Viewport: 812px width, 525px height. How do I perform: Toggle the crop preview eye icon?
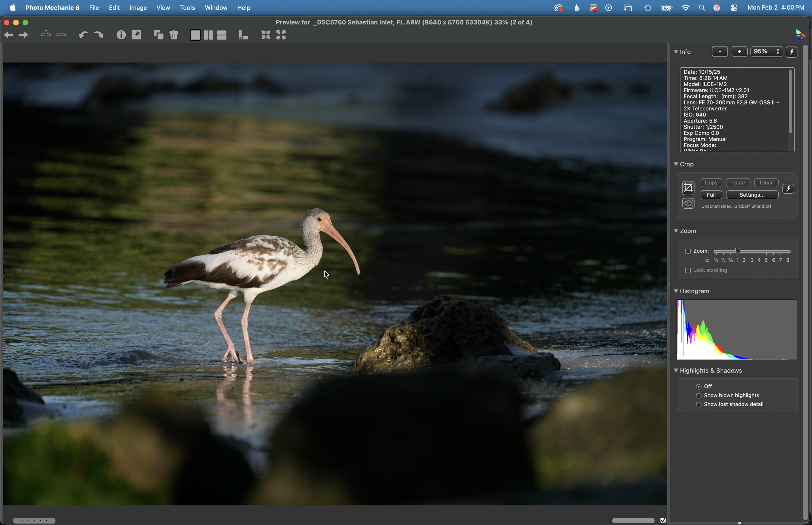(688, 204)
